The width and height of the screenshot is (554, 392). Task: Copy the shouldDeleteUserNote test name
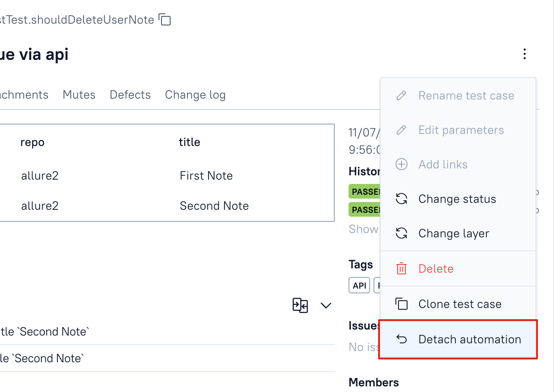pos(165,20)
